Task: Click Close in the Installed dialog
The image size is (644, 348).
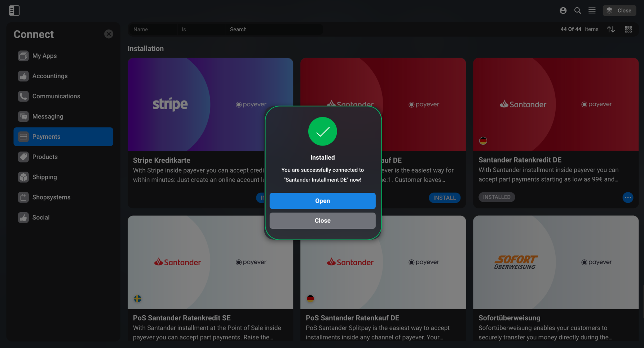Action: click(x=323, y=220)
